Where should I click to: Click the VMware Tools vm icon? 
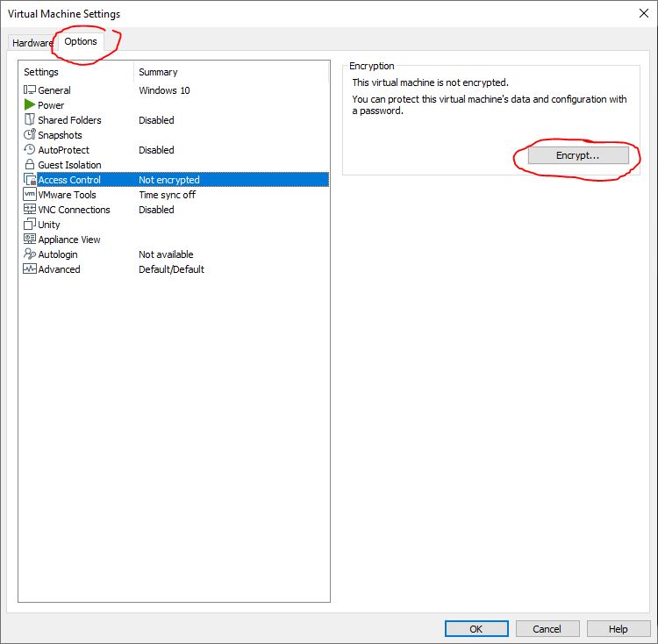[x=29, y=194]
